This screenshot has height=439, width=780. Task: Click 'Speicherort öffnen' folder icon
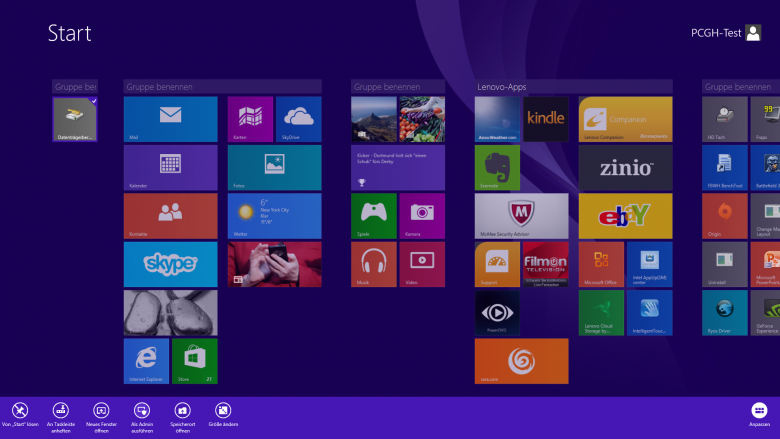[183, 411]
